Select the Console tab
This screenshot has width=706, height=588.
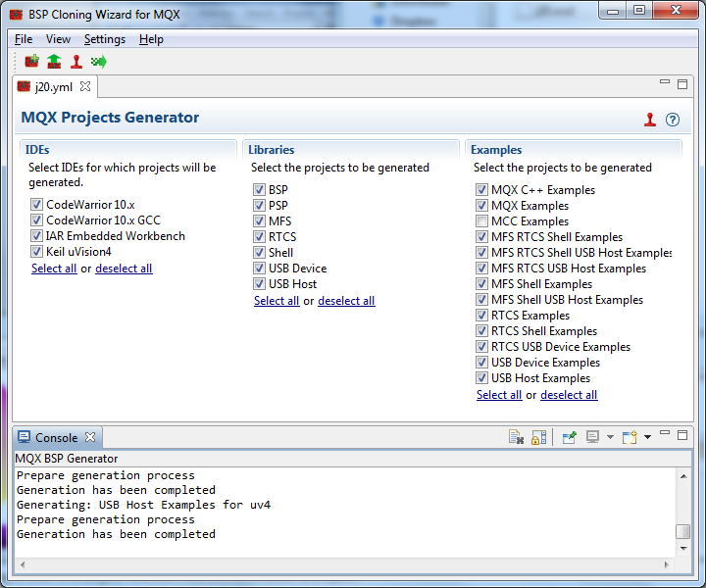pyautogui.click(x=56, y=437)
